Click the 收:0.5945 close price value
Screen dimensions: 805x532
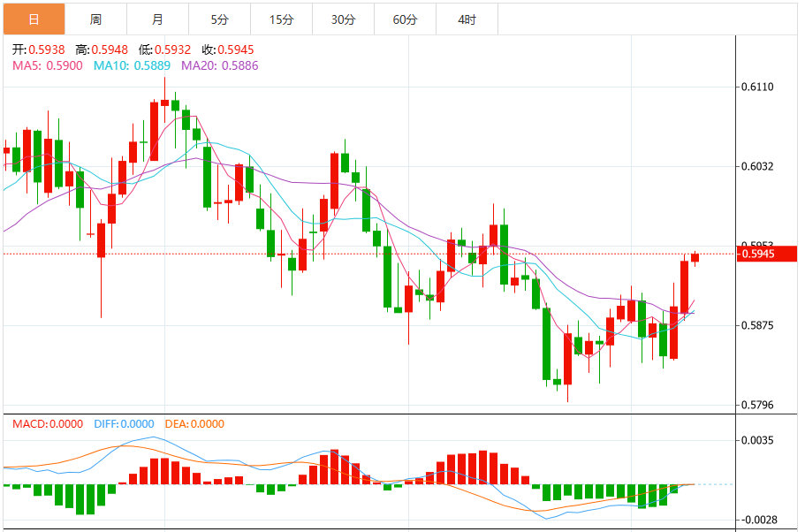pos(228,49)
